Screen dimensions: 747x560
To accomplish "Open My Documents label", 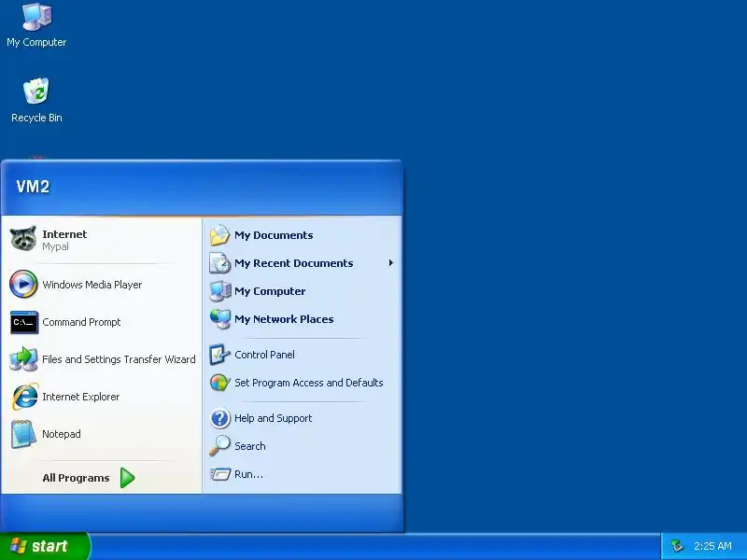I will (274, 235).
